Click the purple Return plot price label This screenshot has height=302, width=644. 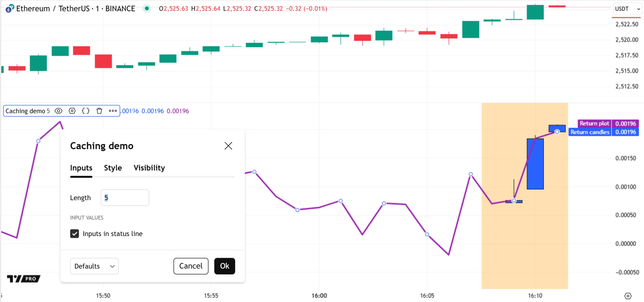[x=594, y=124]
